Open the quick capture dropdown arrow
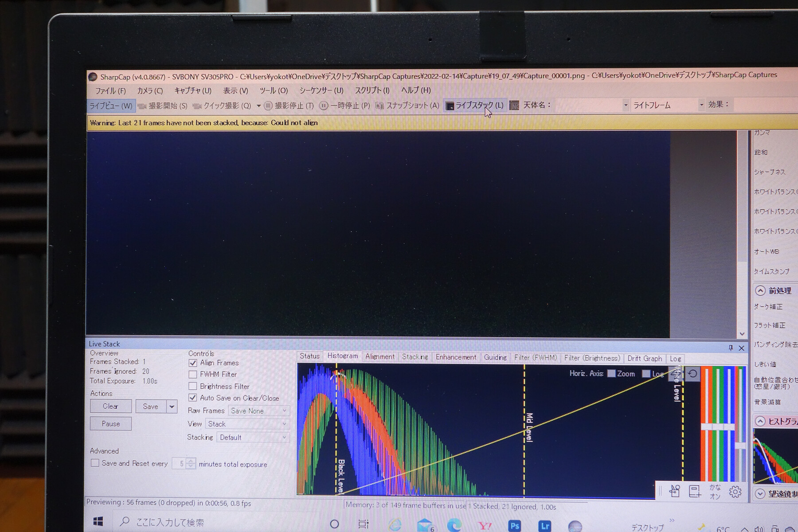Viewport: 798px width, 532px height. tap(258, 106)
